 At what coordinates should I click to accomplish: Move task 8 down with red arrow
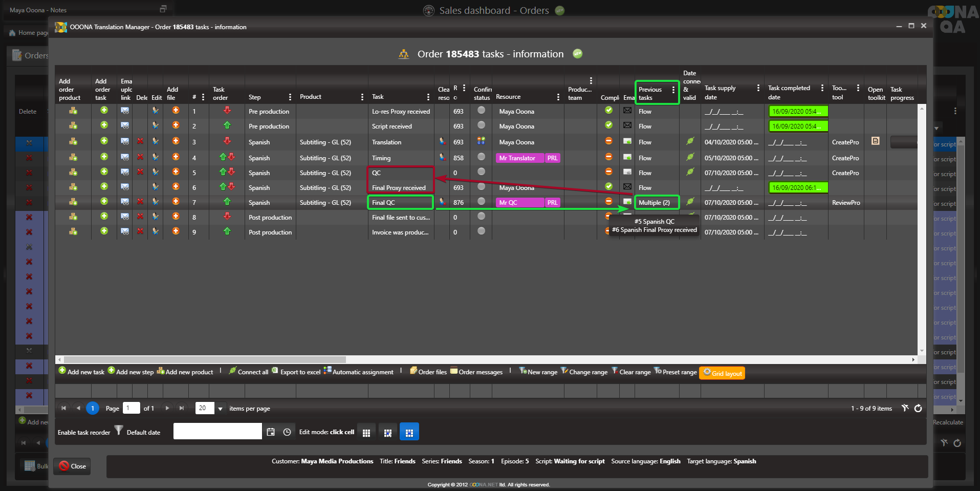pyautogui.click(x=227, y=217)
